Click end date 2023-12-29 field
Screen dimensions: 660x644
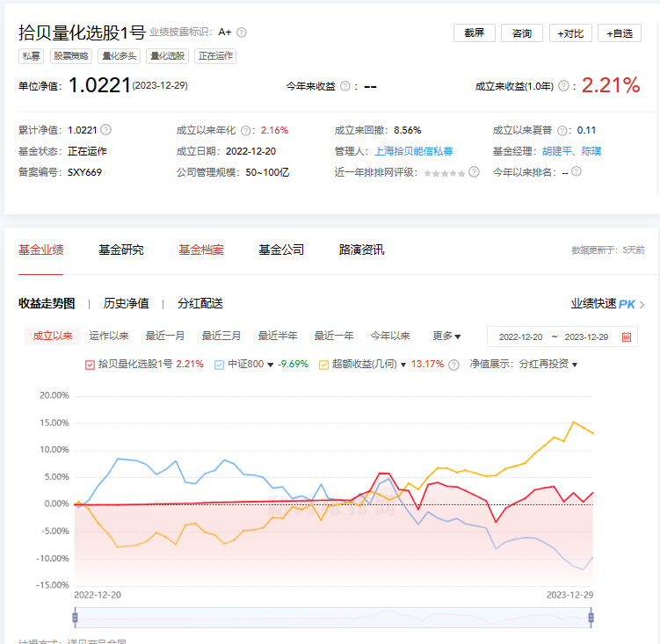586,336
